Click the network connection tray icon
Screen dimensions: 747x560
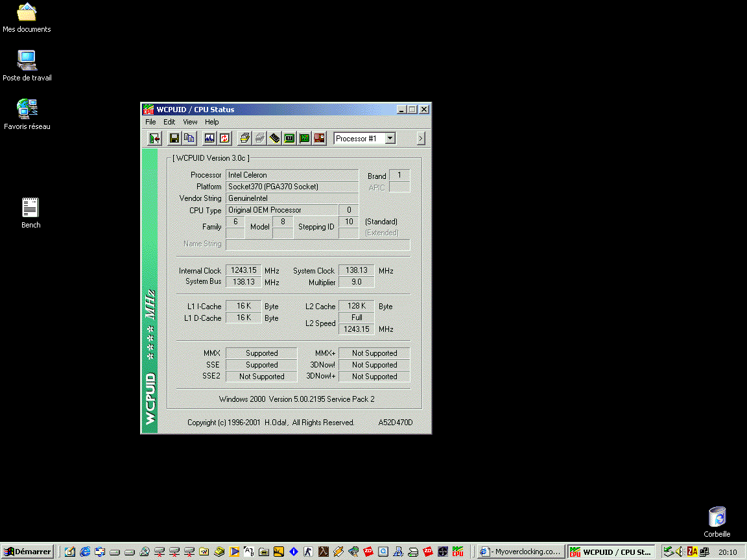(x=704, y=552)
